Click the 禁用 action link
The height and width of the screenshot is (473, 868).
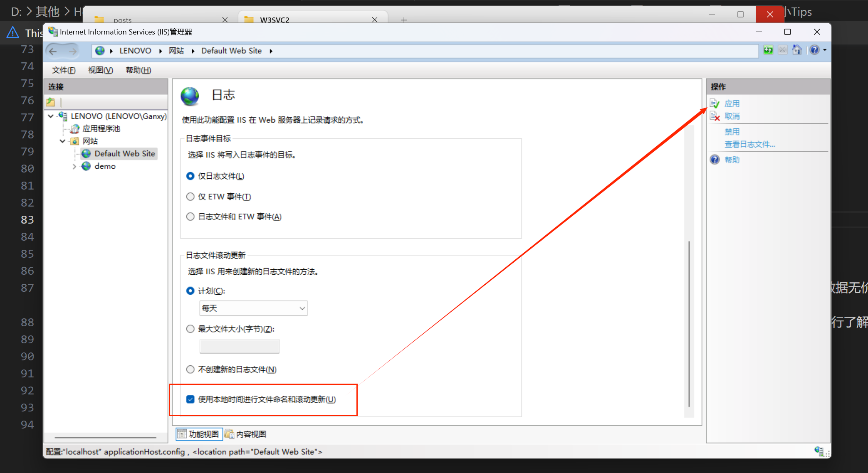tap(732, 132)
